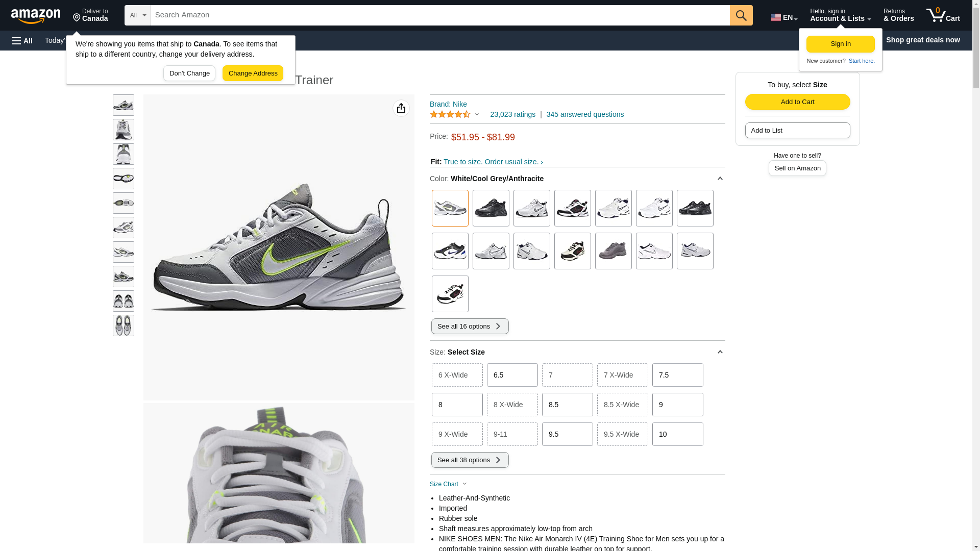Image resolution: width=980 pixels, height=551 pixels.
Task: Select the all-black shoe color swatch
Action: click(x=491, y=208)
